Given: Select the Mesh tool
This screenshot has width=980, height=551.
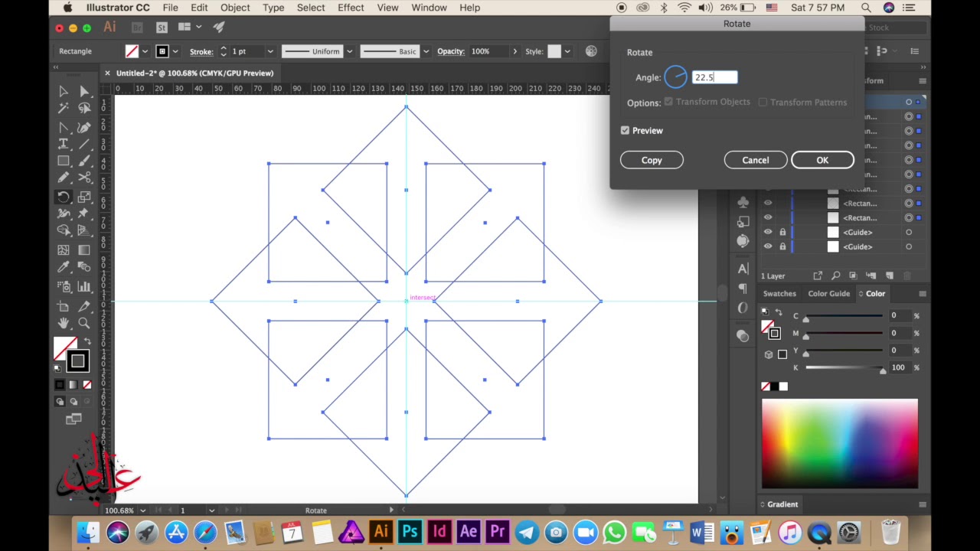Looking at the screenshot, I should click(x=64, y=249).
